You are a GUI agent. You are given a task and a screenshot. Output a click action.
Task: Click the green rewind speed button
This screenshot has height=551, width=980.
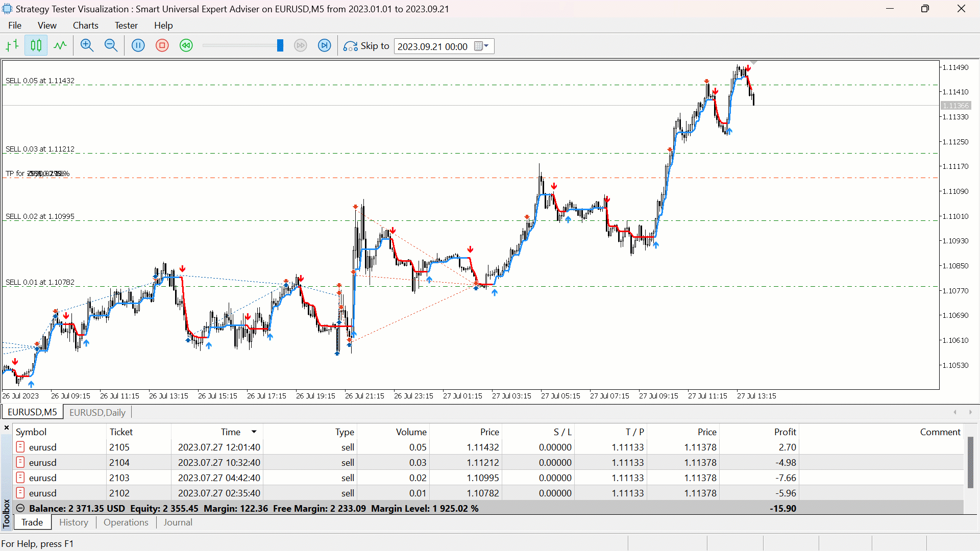186,46
